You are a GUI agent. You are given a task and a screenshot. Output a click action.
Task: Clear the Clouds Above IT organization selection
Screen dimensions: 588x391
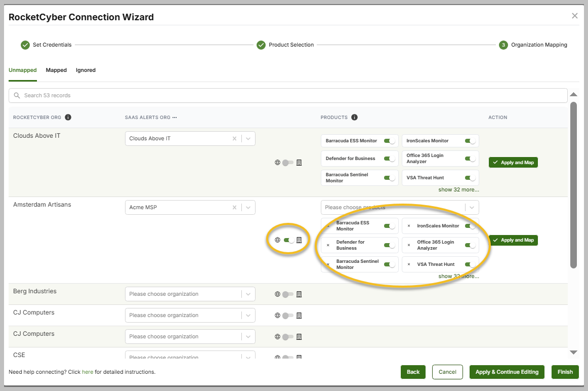[x=234, y=138]
